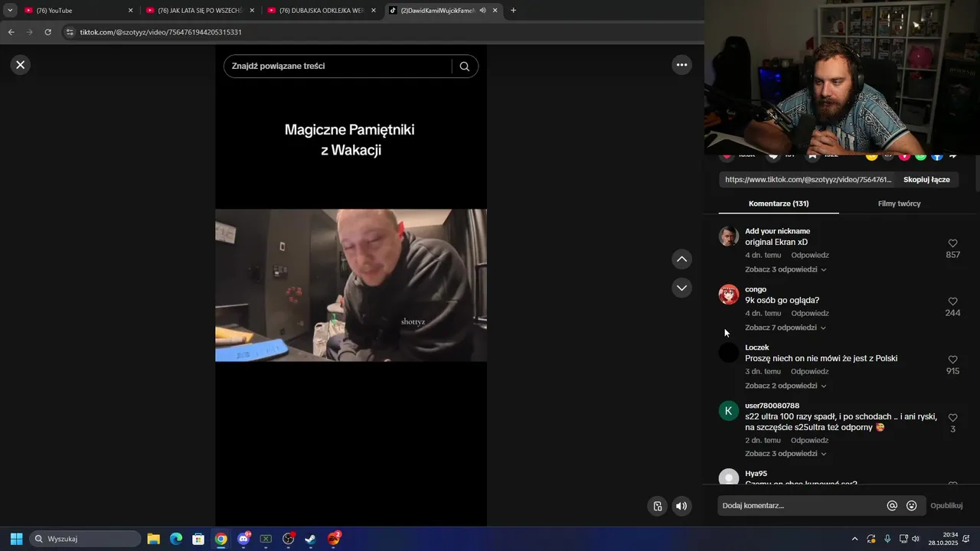Reload the TikTok page
The height and width of the screenshot is (551, 980).
[x=47, y=32]
